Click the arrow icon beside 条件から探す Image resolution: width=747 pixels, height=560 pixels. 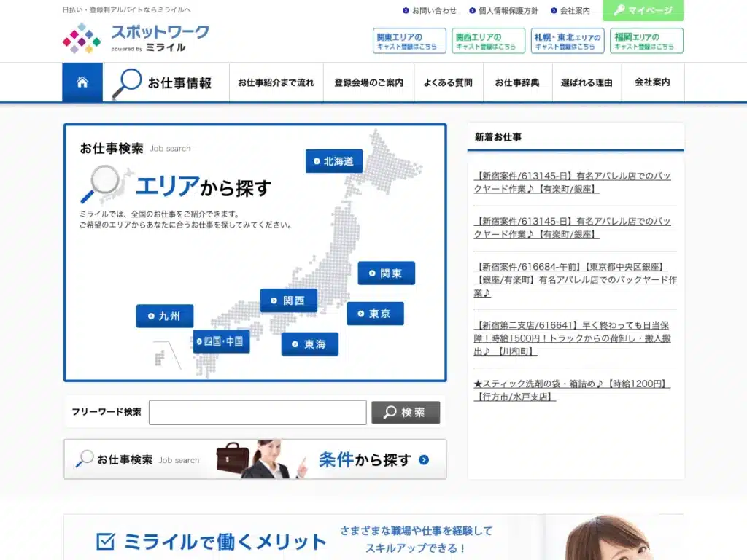(424, 460)
